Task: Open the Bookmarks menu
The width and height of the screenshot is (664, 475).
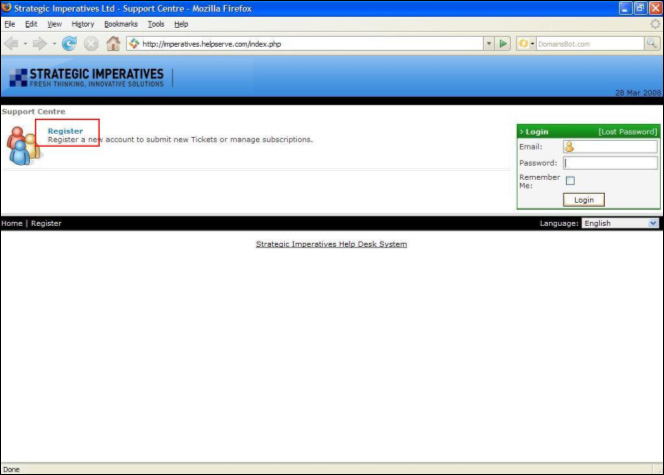Action: click(x=120, y=23)
